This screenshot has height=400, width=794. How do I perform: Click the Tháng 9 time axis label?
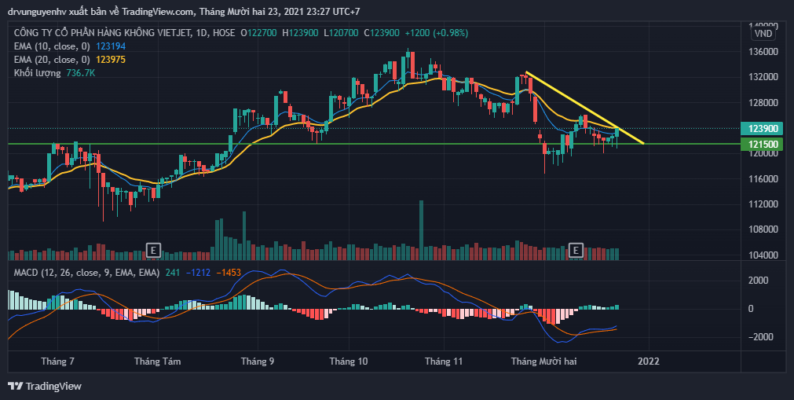[x=258, y=362]
